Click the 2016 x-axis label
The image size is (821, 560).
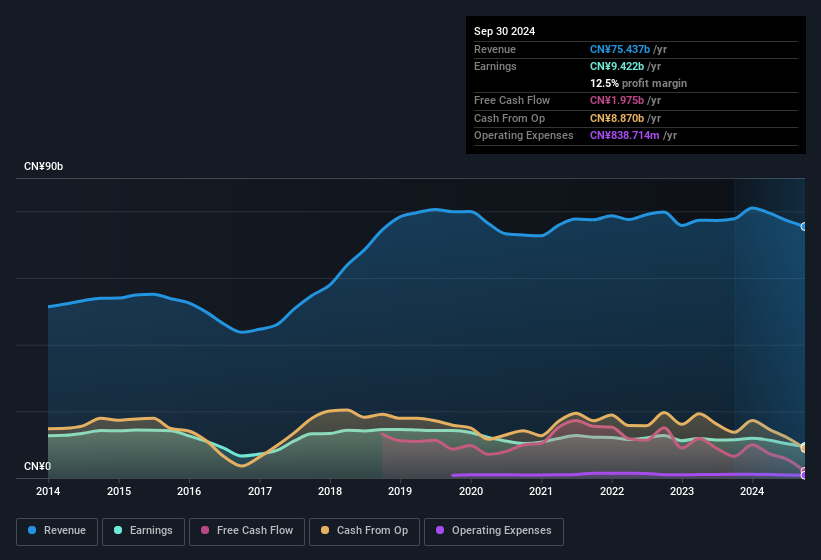tap(189, 491)
